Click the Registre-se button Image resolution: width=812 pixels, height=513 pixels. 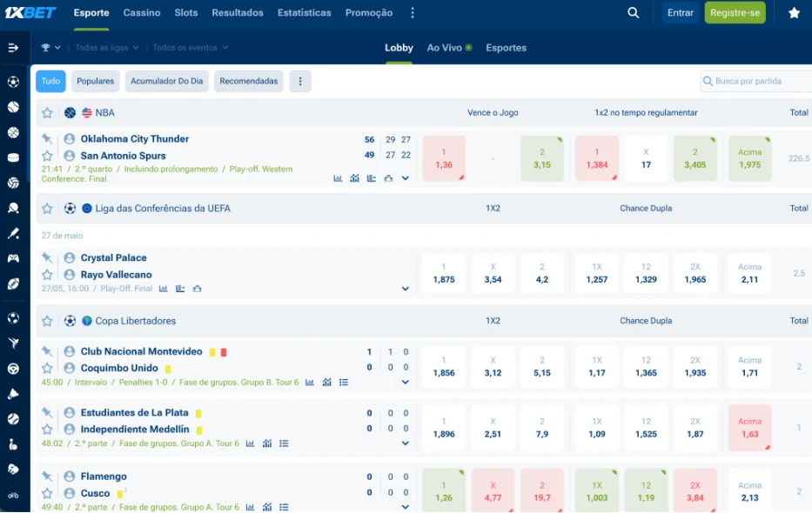pyautogui.click(x=735, y=13)
